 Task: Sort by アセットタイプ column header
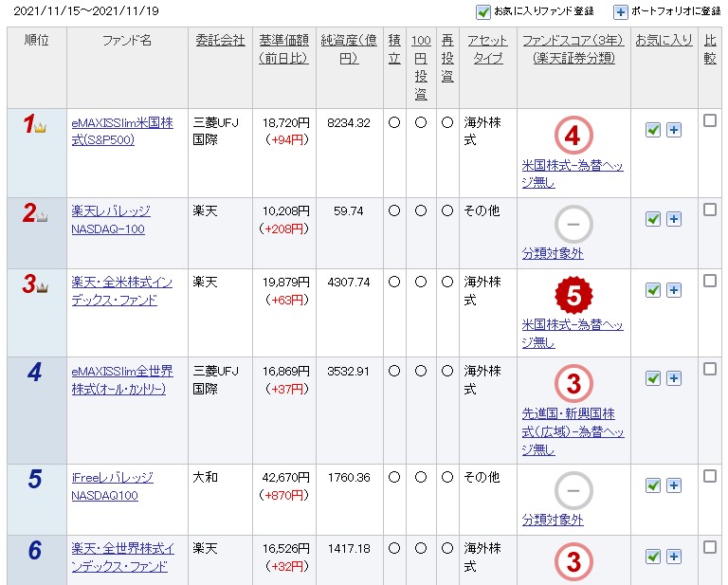pos(487,49)
